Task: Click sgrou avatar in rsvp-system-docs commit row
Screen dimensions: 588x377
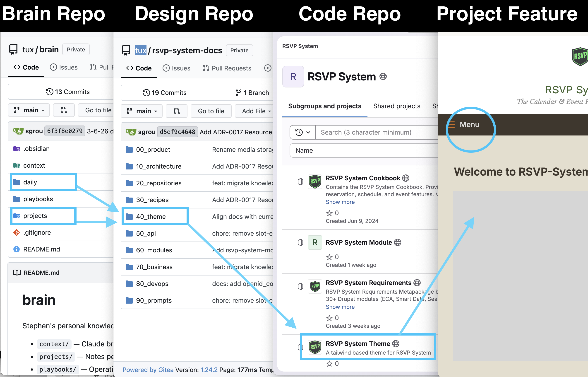Action: click(131, 132)
